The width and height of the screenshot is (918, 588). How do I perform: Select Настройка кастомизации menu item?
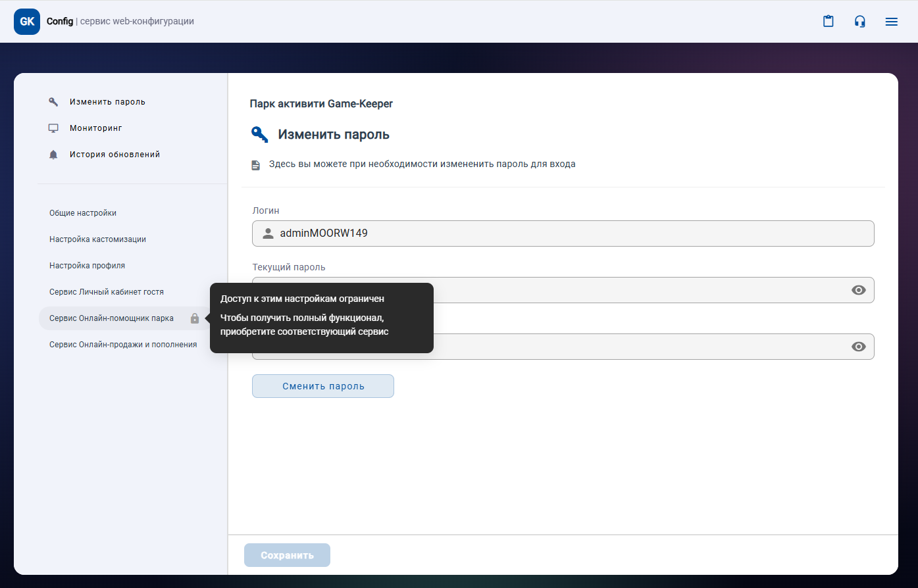tap(97, 239)
